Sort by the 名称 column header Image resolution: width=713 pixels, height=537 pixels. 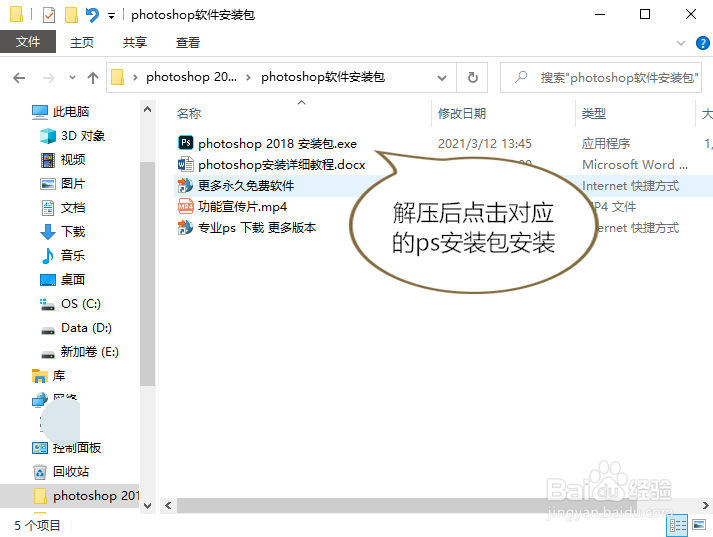(x=189, y=113)
